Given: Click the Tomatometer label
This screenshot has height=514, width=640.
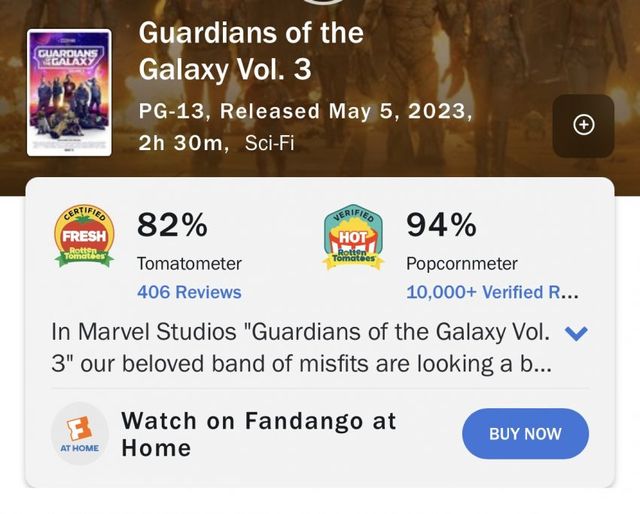Looking at the screenshot, I should [x=189, y=264].
